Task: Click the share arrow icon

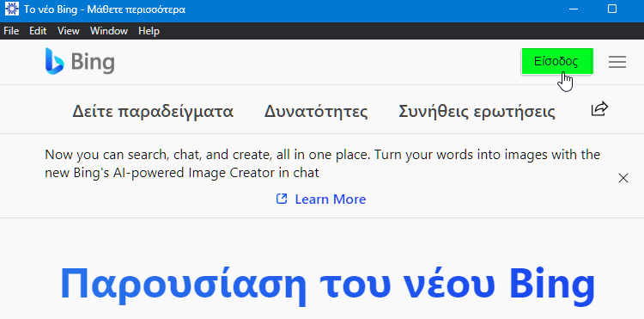Action: [599, 109]
